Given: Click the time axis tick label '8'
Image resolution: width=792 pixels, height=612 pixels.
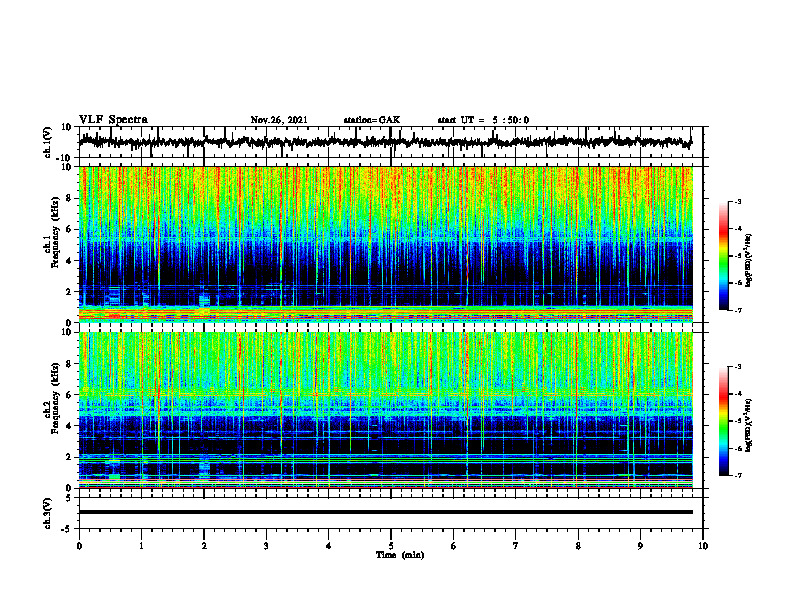Looking at the screenshot, I should click(578, 546).
